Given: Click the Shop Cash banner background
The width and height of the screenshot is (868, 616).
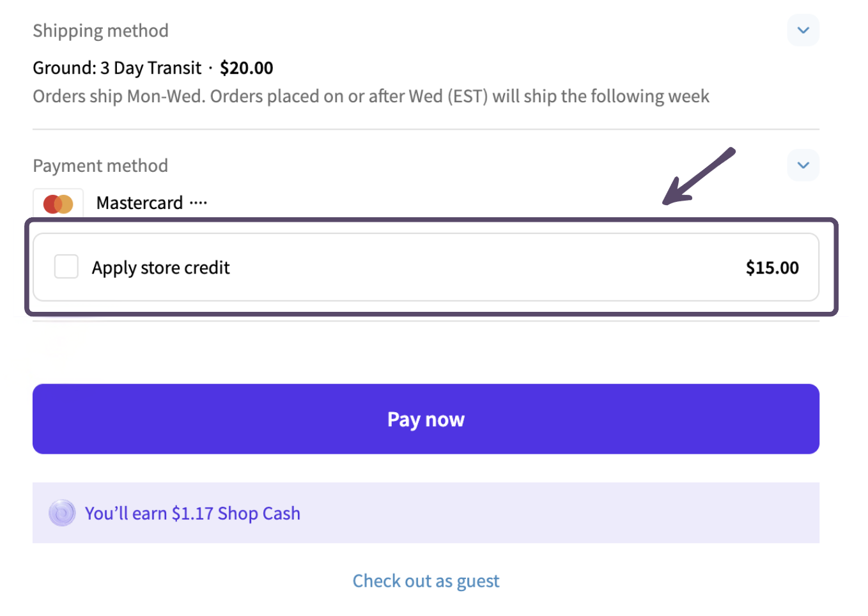Looking at the screenshot, I should coord(426,513).
